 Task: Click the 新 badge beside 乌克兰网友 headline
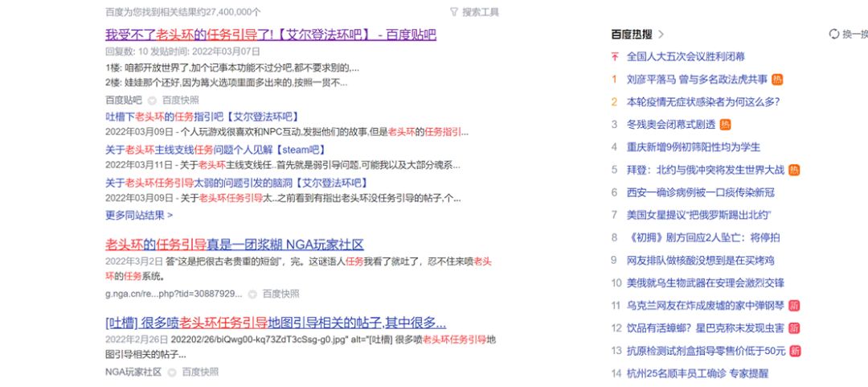[794, 306]
